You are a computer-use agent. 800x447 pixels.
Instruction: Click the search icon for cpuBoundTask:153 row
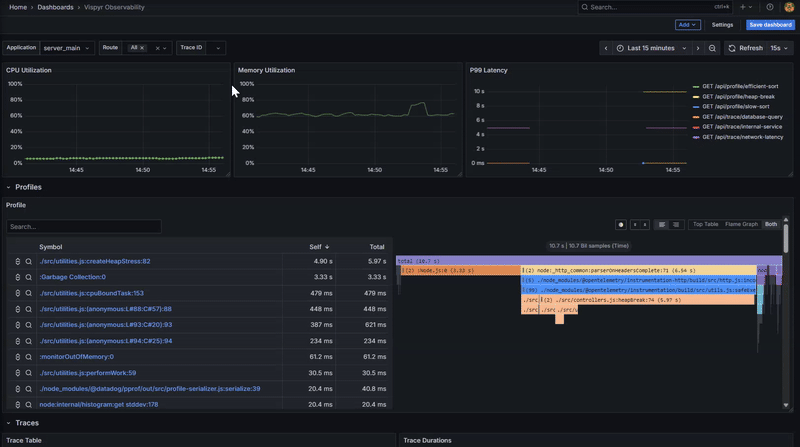click(x=29, y=293)
